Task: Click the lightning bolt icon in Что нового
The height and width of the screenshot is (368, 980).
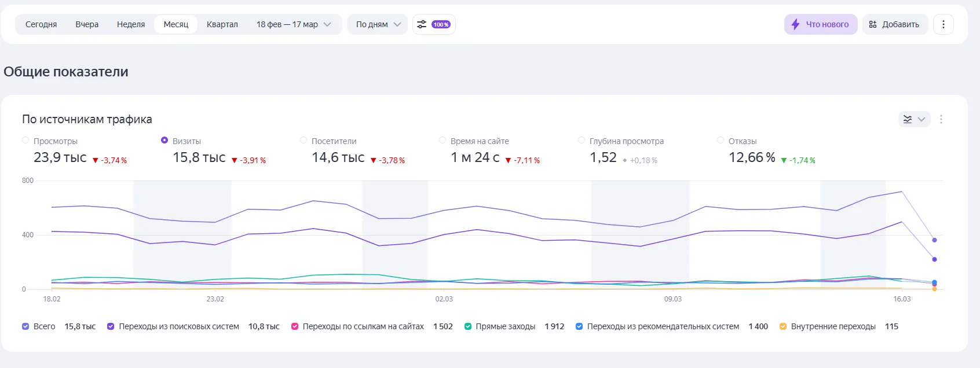Action: point(795,24)
